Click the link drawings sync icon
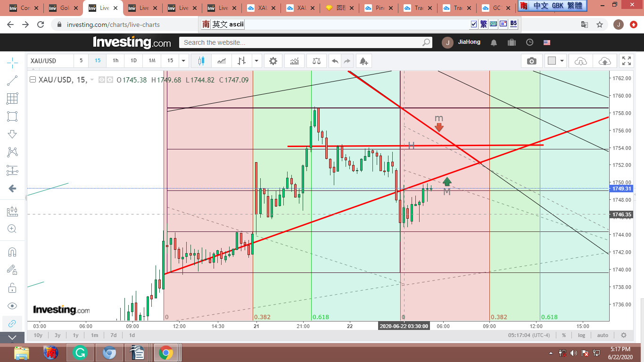Screen dimensions: 644x362 coord(12,323)
